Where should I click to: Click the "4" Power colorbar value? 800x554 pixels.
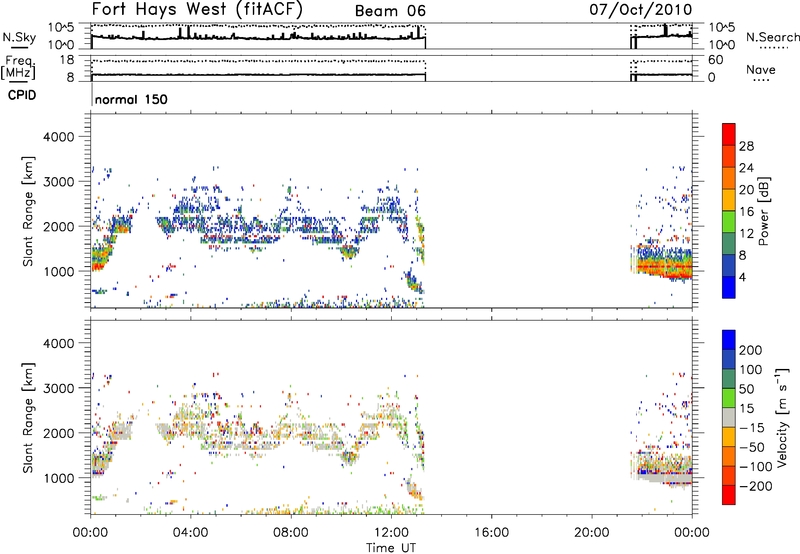pyautogui.click(x=743, y=277)
